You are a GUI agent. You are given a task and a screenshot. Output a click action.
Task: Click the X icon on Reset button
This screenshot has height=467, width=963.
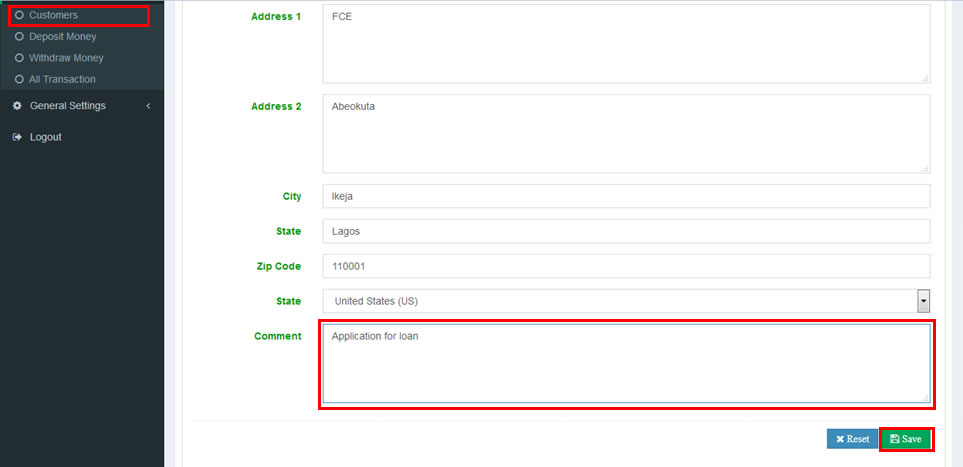point(841,439)
